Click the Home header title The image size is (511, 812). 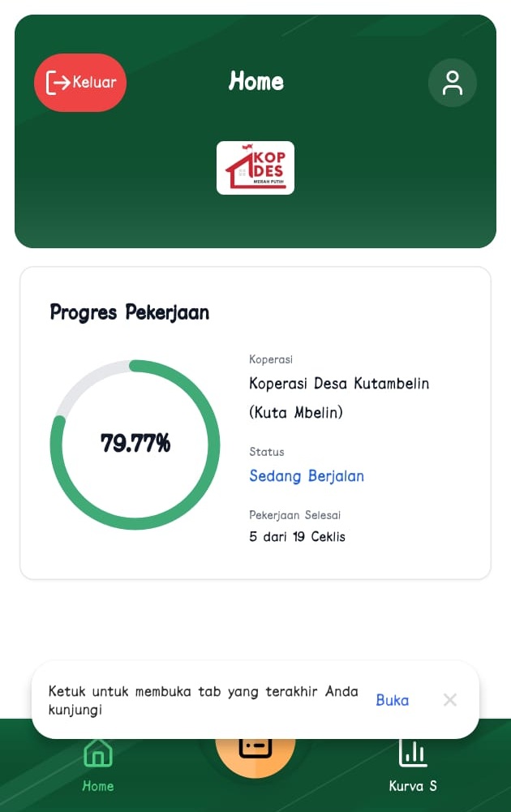coord(256,81)
